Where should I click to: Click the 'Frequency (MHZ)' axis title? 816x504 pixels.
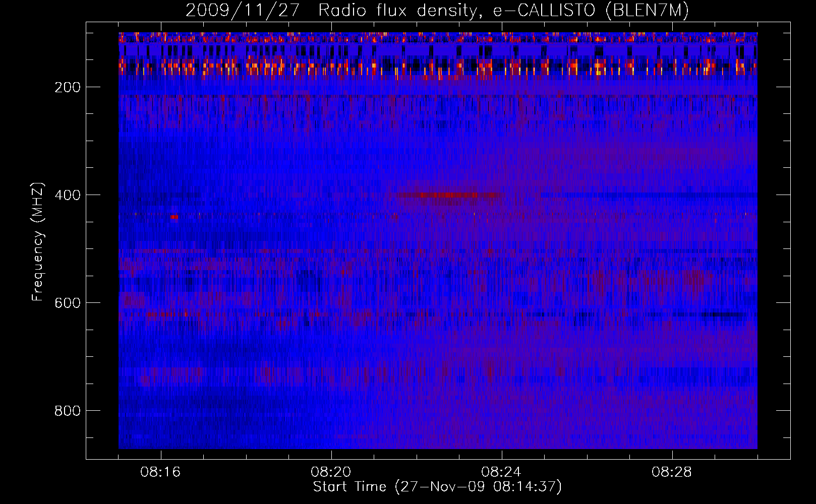38,241
